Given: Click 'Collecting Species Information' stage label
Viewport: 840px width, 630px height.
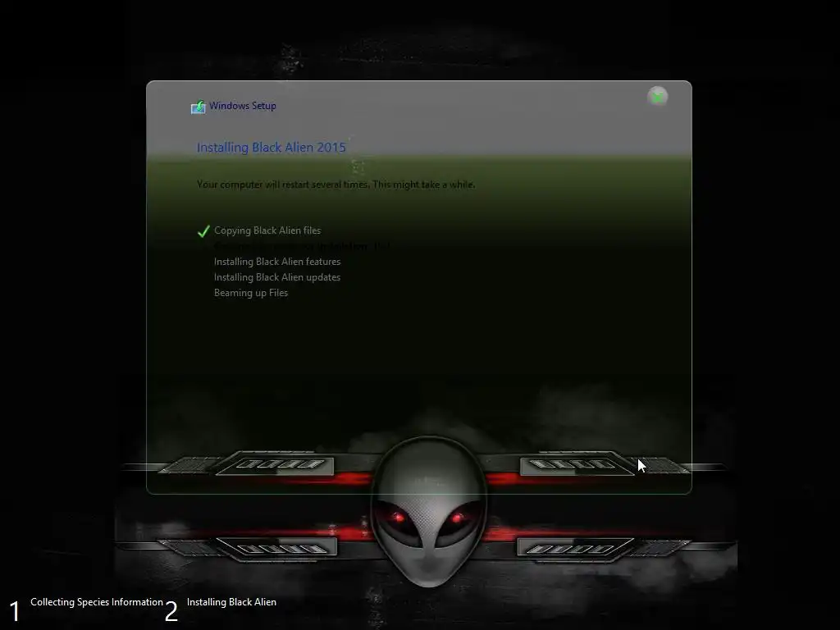Looking at the screenshot, I should coord(97,602).
